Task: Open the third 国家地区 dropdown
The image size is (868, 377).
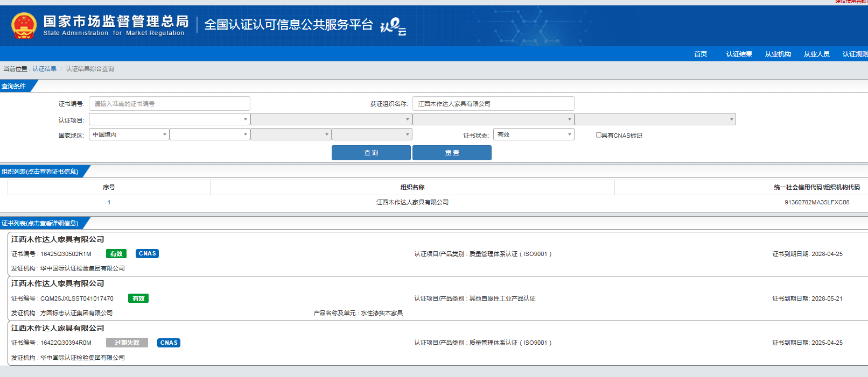Action: point(291,134)
